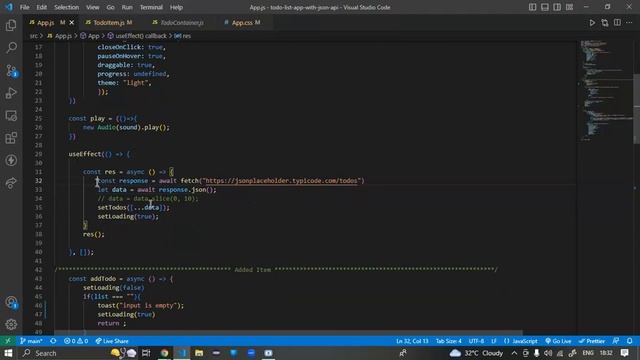Open the Edit menu
Image resolution: width=640 pixels, height=360 pixels.
(42, 7)
